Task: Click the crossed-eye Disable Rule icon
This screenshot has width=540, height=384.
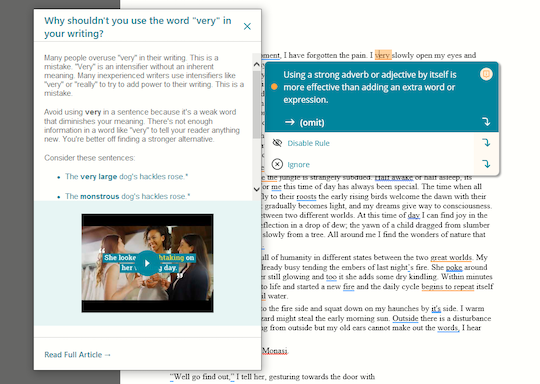Action: click(x=277, y=143)
